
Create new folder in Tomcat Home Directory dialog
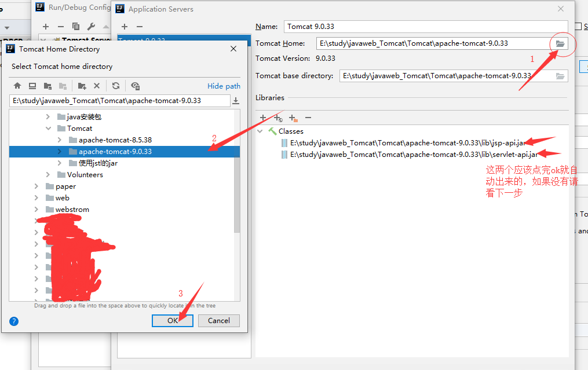click(x=82, y=86)
